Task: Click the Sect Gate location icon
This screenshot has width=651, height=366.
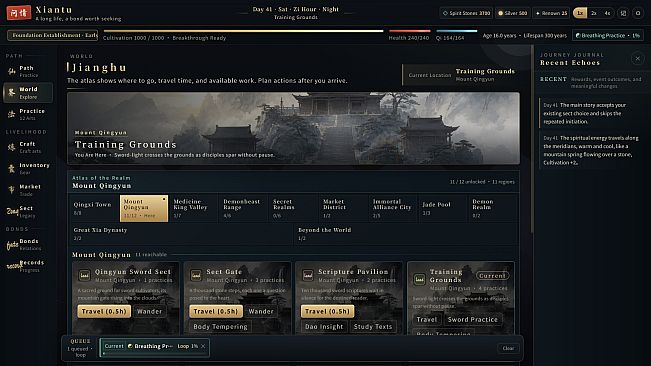Action: [x=196, y=275]
